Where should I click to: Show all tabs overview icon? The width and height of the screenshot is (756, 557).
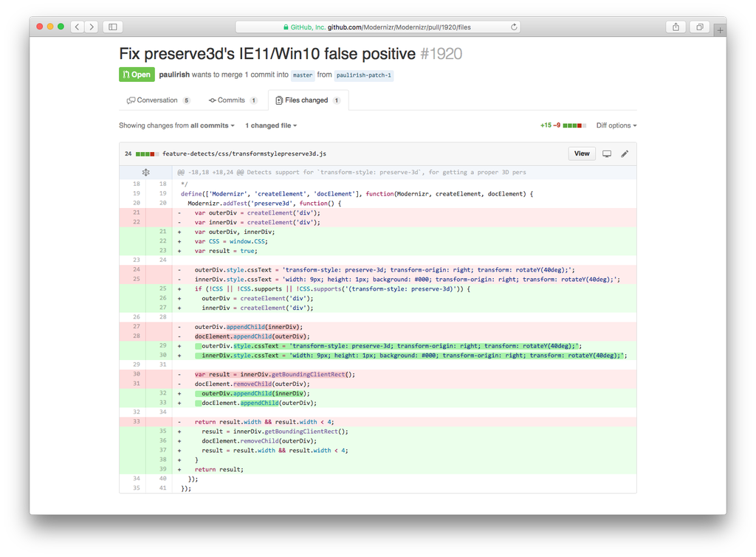[x=700, y=27]
